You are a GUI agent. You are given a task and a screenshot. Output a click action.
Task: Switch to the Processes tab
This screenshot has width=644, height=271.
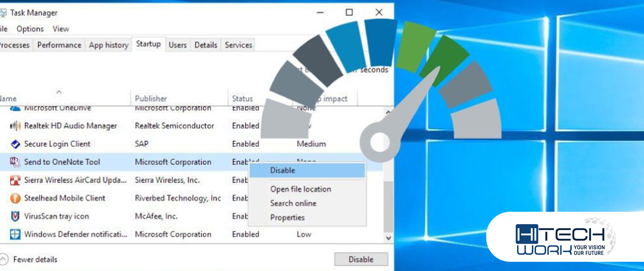click(x=15, y=45)
